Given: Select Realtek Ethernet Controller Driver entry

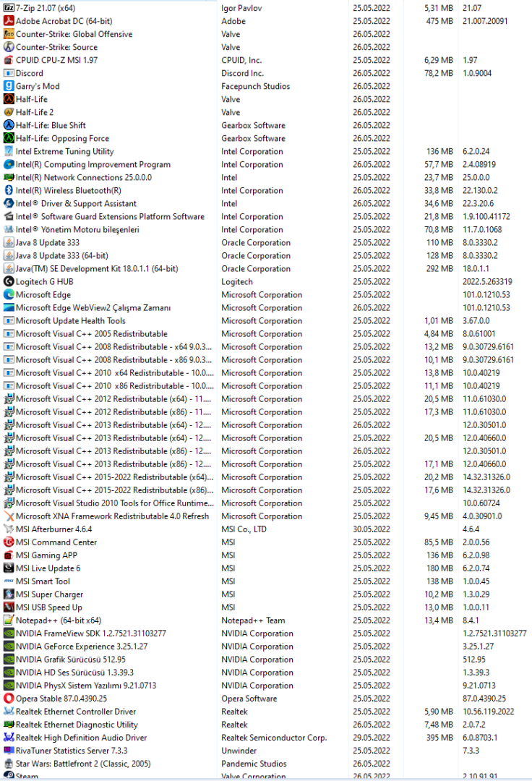Looking at the screenshot, I should coord(76,712).
